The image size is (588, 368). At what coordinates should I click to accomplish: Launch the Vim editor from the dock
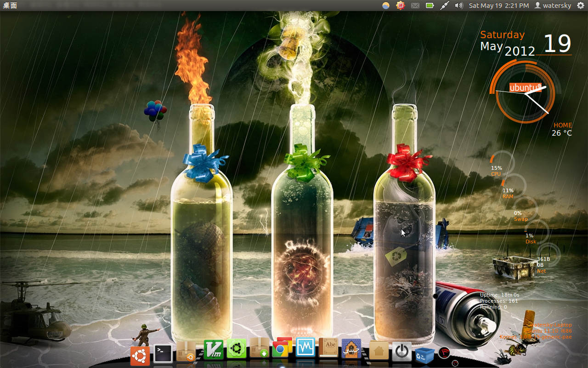(x=214, y=350)
